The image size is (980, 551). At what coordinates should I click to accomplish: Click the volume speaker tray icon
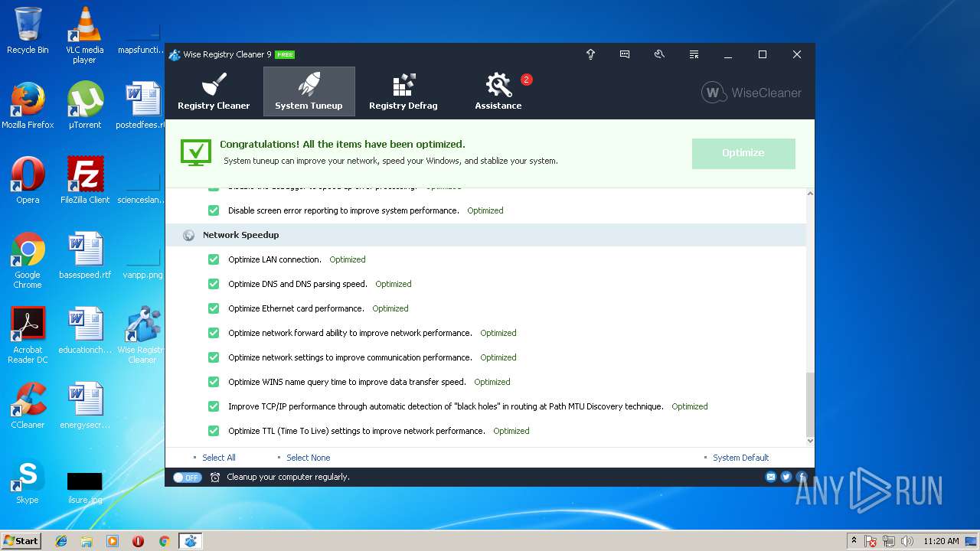coord(907,541)
